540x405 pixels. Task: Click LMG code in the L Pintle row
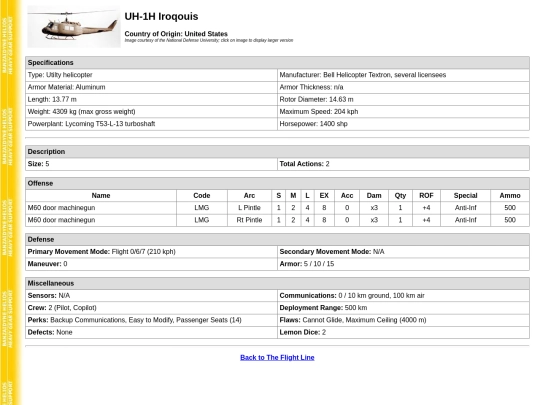[202, 208]
